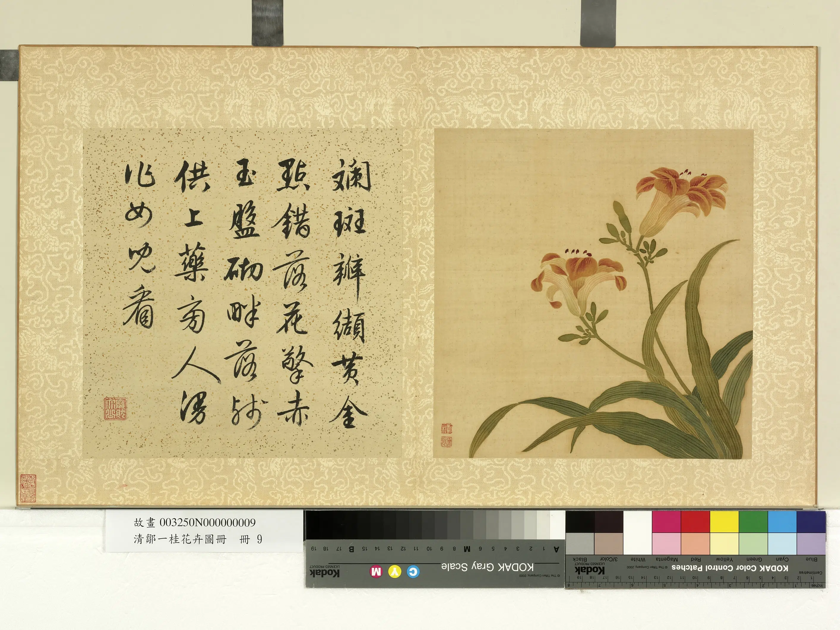Pick the saturated green color patch
This screenshot has width=840, height=630.
click(x=753, y=521)
